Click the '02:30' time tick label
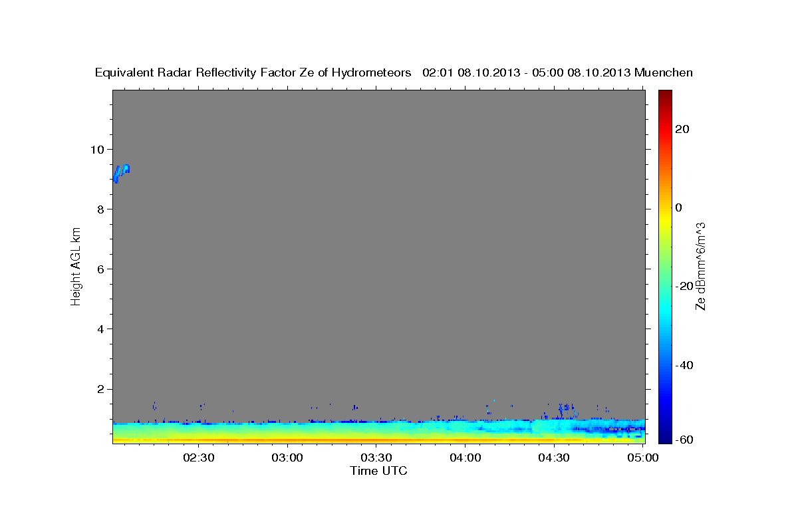This screenshot has width=798, height=532. pyautogui.click(x=199, y=458)
